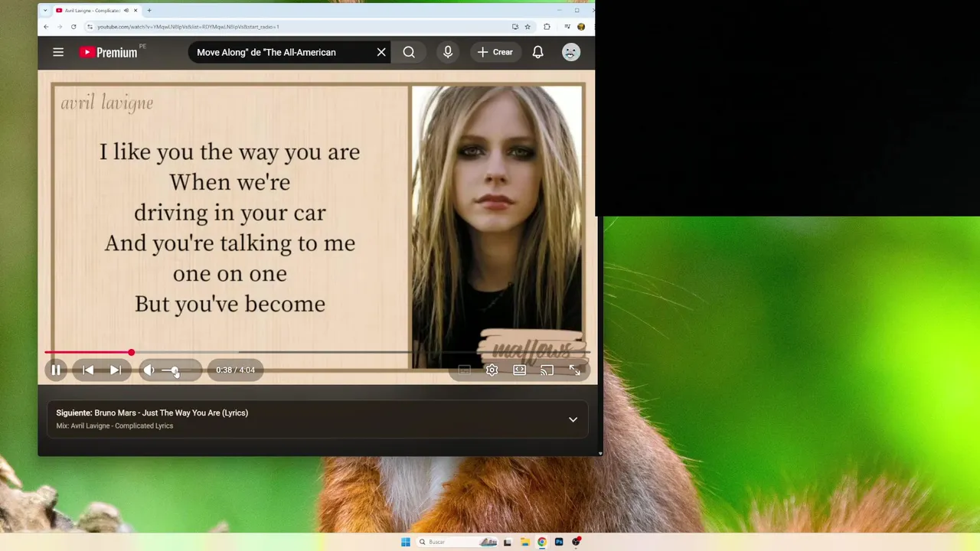
Task: Clear the YouTube search query
Action: pyautogui.click(x=381, y=52)
